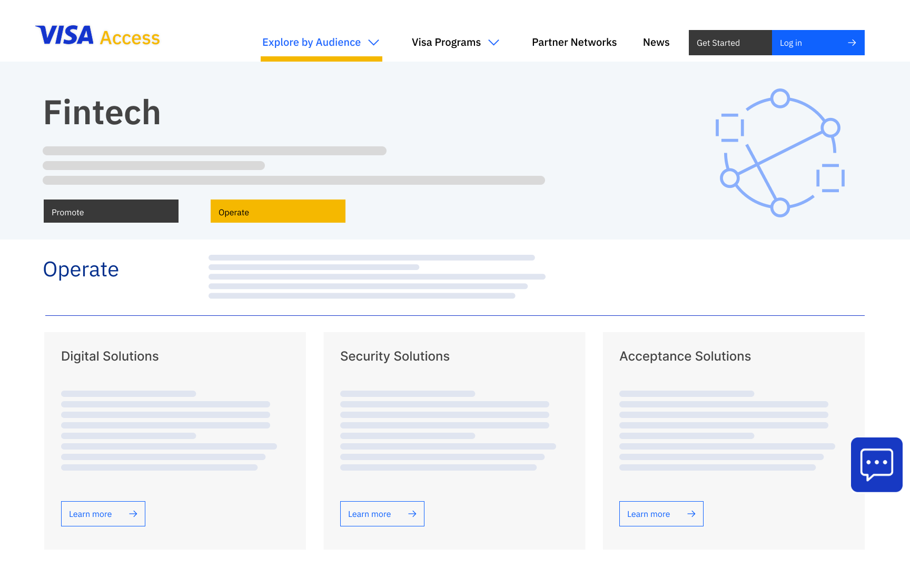The image size is (910, 588).
Task: Click the arrow next to Digital Solutions Learn more
Action: (133, 514)
